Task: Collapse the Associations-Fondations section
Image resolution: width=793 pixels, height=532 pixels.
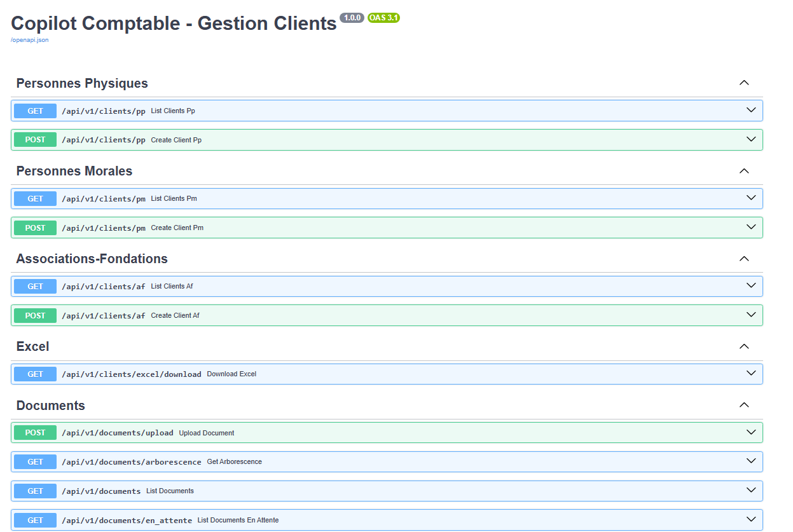Action: tap(744, 259)
